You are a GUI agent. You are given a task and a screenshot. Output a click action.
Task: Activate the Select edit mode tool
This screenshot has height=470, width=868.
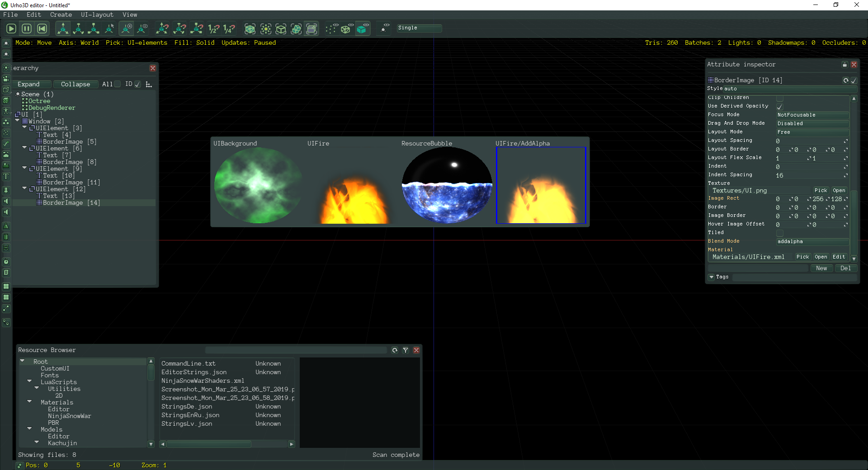point(109,28)
